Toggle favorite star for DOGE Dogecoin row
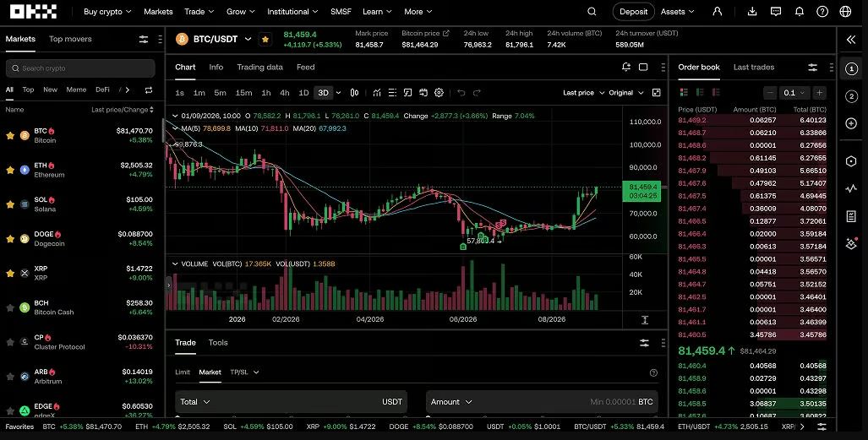This screenshot has width=868, height=440. point(10,238)
